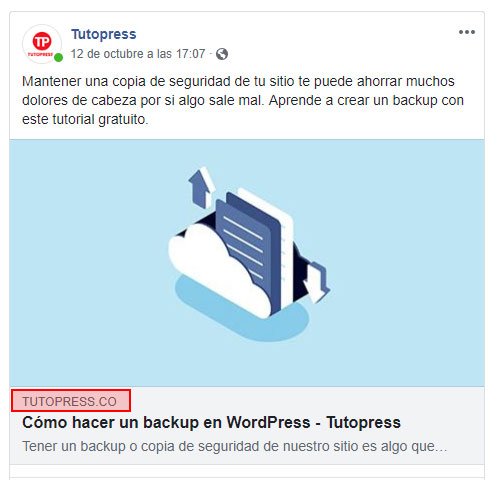Click the green online status dot
Viewport: 497px width, 480px height.
58,58
